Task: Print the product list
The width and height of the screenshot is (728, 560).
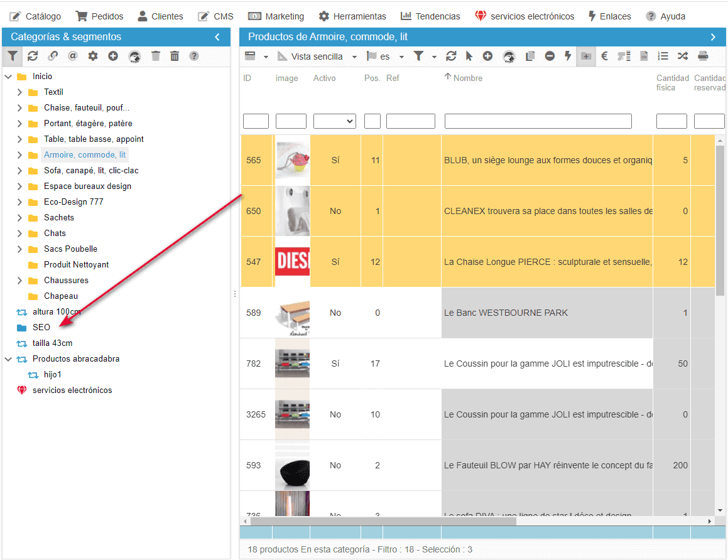Action: pos(703,57)
